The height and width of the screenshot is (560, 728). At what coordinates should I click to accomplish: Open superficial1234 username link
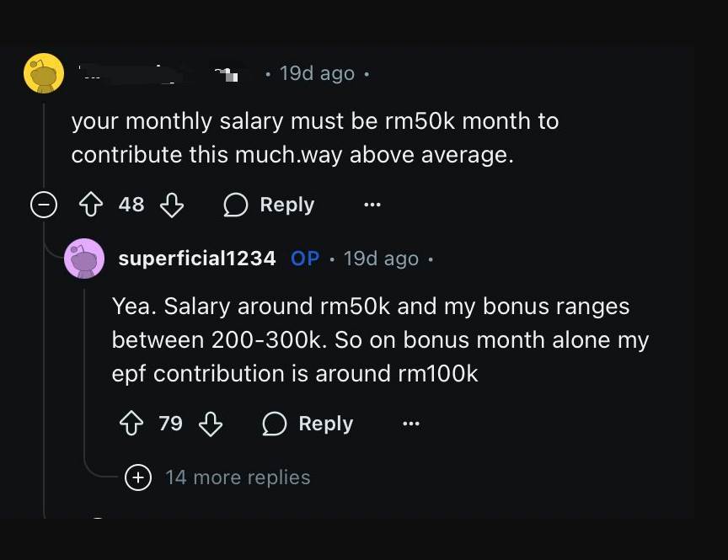tap(197, 259)
